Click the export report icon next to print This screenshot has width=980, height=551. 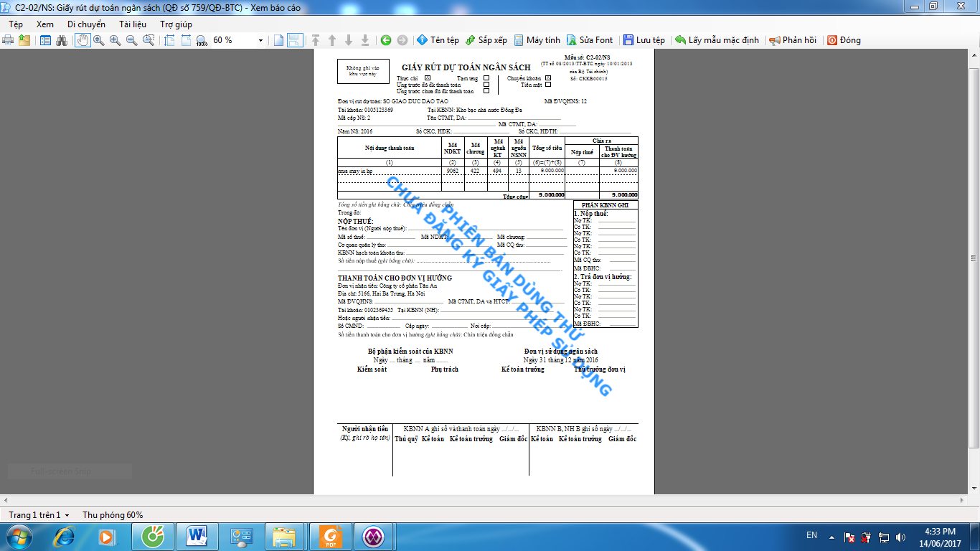pyautogui.click(x=24, y=40)
